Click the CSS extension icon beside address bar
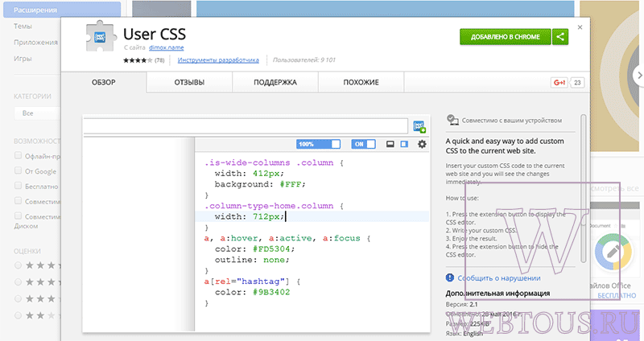Viewport: 644px width, 341px height. point(419,126)
